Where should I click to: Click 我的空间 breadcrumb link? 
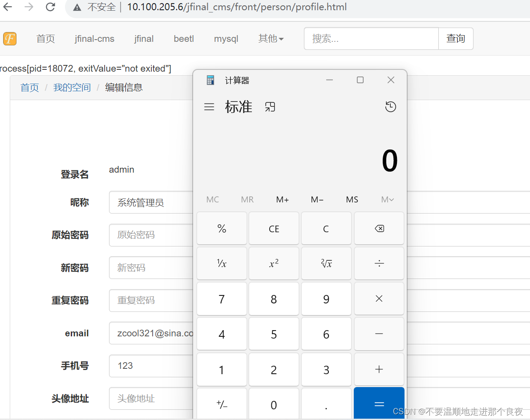pyautogui.click(x=72, y=88)
